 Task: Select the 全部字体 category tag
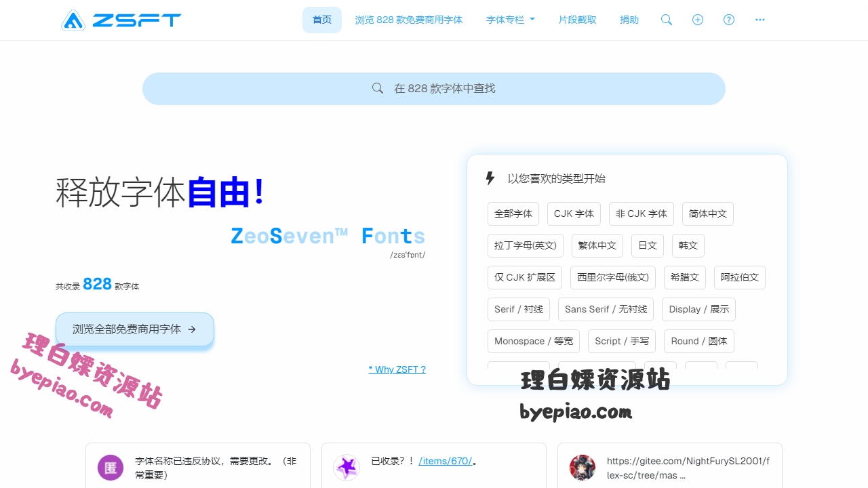point(513,213)
